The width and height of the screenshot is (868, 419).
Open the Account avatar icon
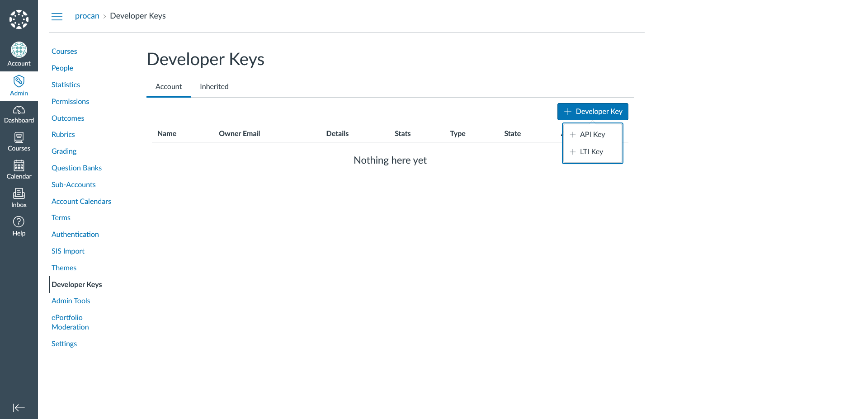click(x=19, y=50)
